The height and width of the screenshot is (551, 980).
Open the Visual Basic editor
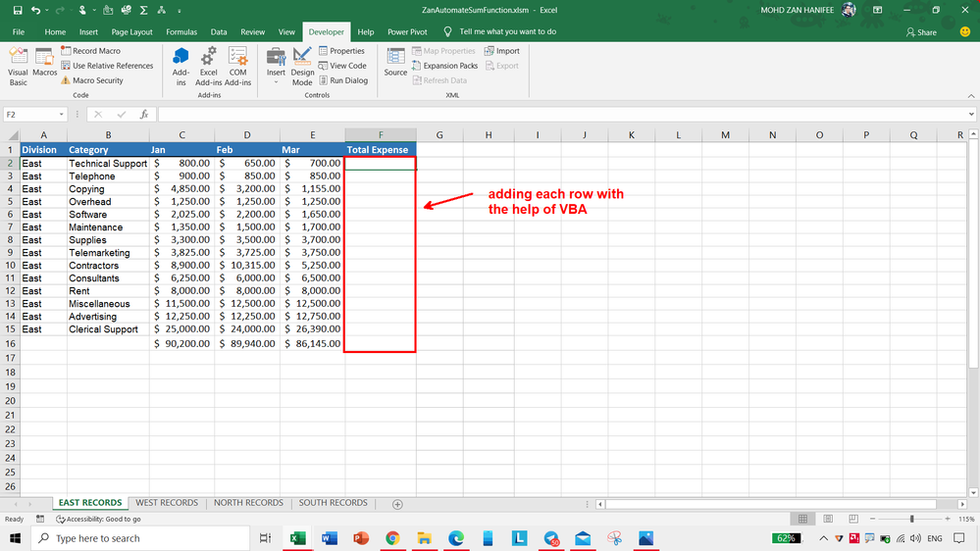pyautogui.click(x=18, y=67)
